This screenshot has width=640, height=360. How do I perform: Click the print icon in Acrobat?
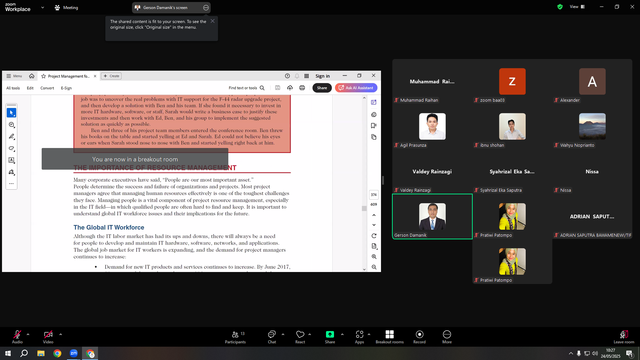302,88
